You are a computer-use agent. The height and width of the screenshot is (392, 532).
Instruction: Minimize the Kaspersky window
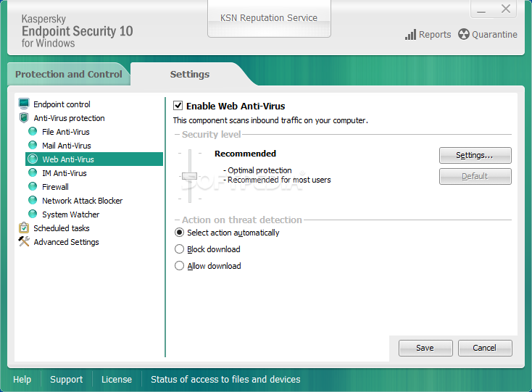click(x=481, y=9)
